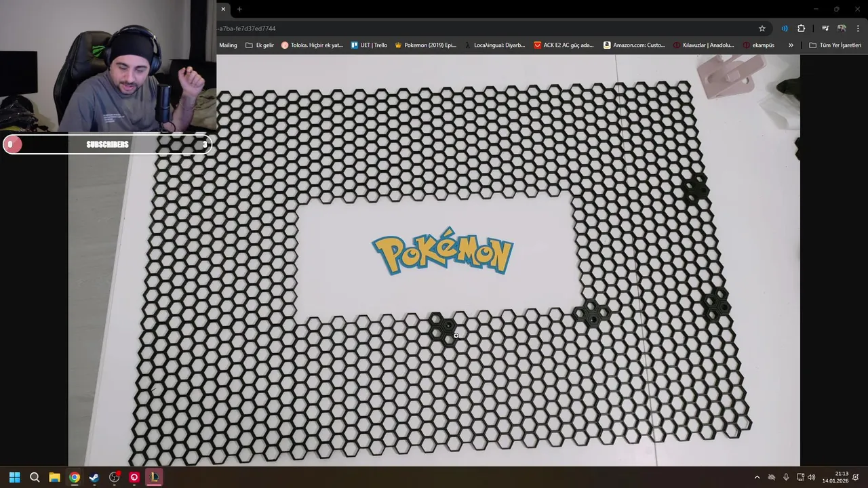The image size is (868, 488).
Task: Click the microphone tray icon
Action: [x=786, y=477]
